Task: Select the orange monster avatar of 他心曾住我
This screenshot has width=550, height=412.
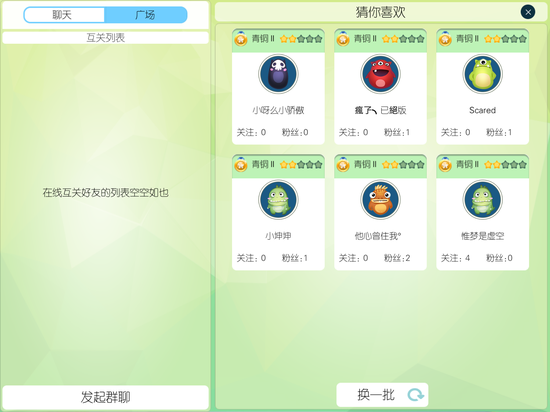Action: click(380, 200)
